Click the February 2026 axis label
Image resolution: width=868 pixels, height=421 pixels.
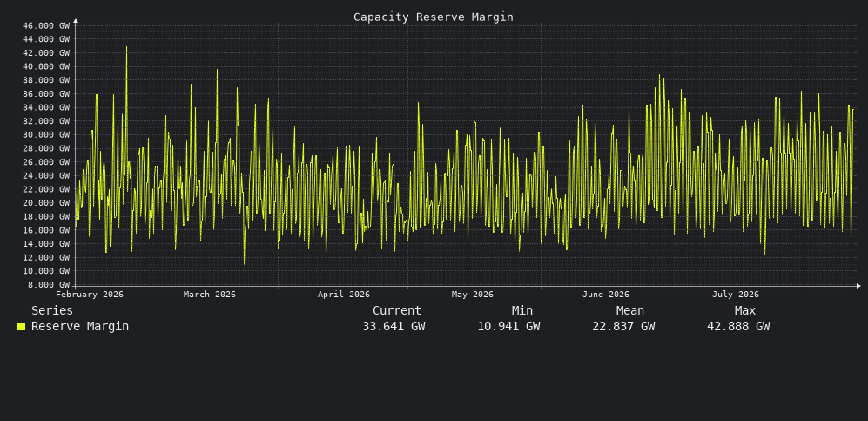(90, 294)
